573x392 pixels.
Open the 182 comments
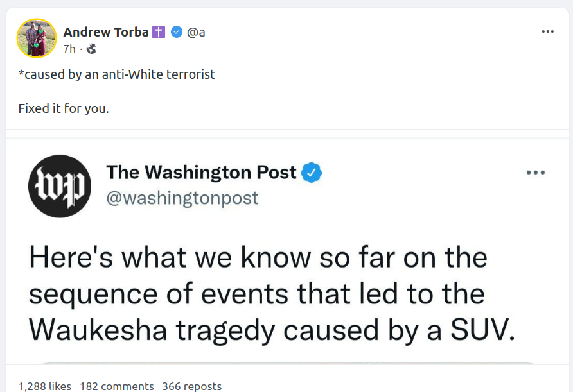(117, 386)
